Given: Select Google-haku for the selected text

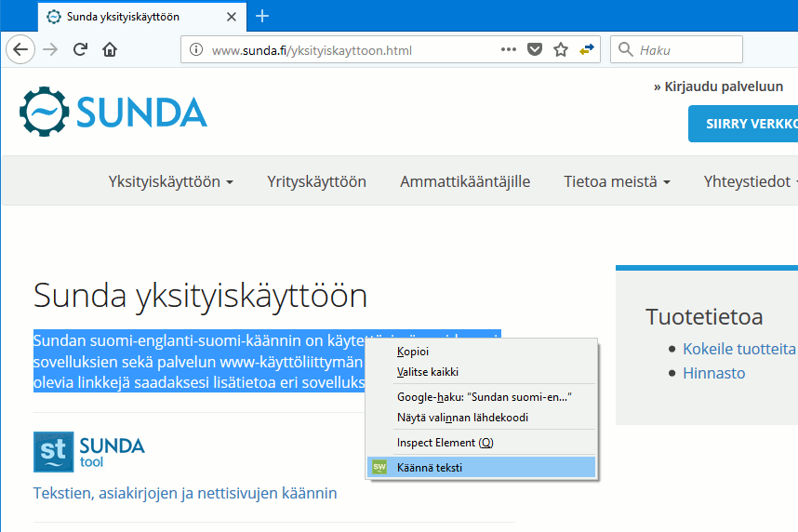Looking at the screenshot, I should tap(481, 397).
